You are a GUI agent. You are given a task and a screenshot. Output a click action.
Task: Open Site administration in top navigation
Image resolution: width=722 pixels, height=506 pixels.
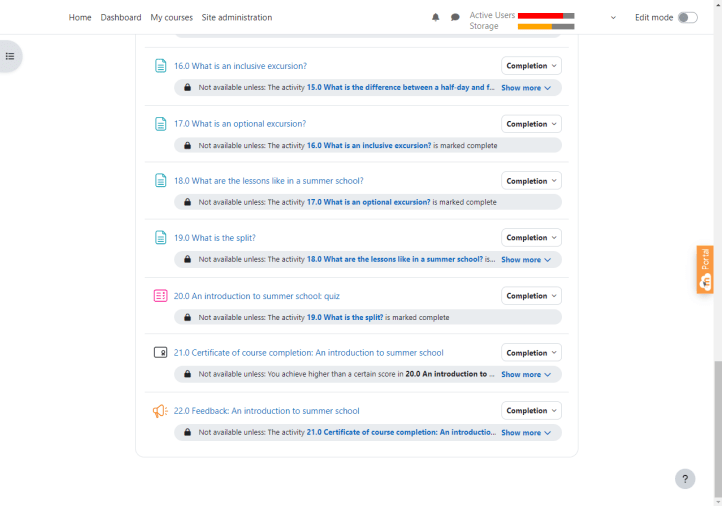coord(237,17)
